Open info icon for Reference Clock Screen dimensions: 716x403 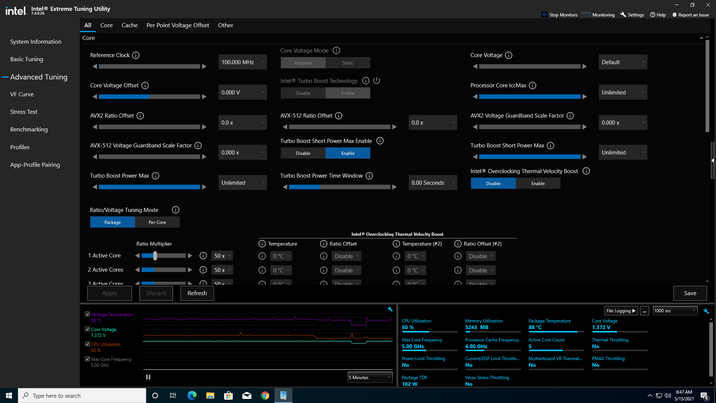pyautogui.click(x=136, y=55)
